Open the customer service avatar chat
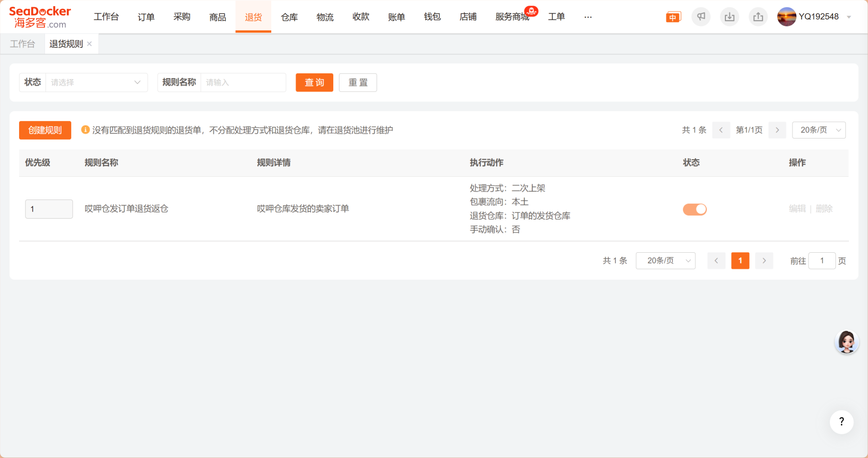Screen dimensions: 868x458 point(846,342)
